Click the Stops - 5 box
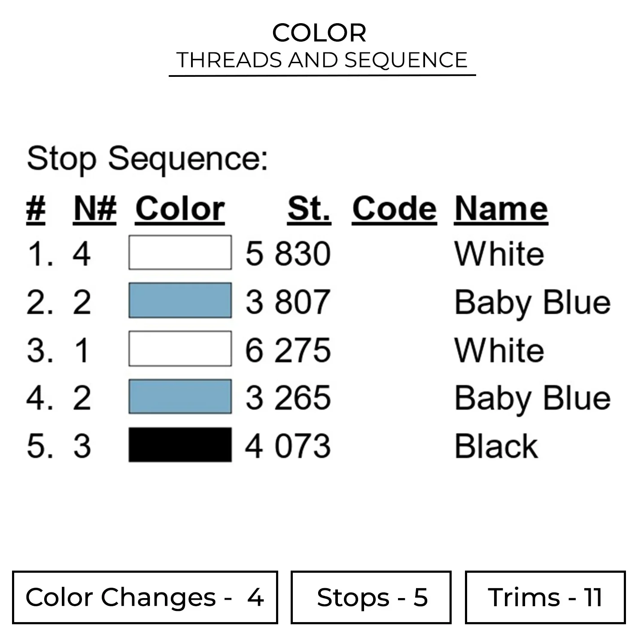The height and width of the screenshot is (644, 644). point(371,597)
